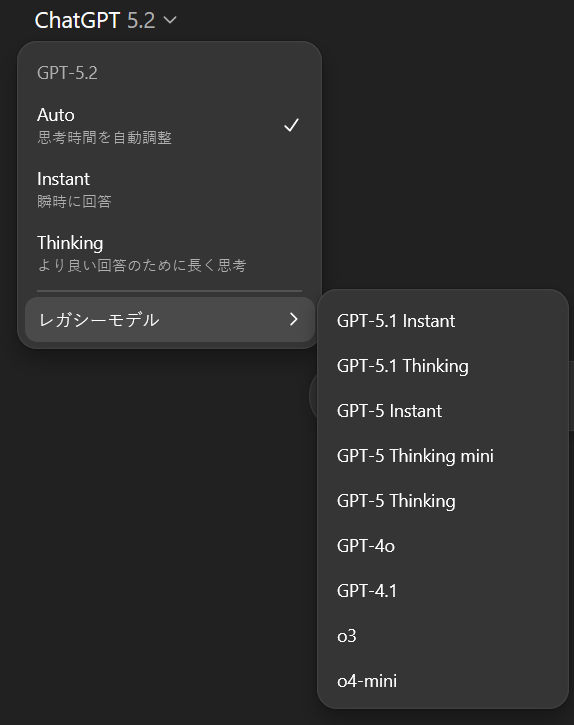Select the o4-mini model

(x=443, y=681)
